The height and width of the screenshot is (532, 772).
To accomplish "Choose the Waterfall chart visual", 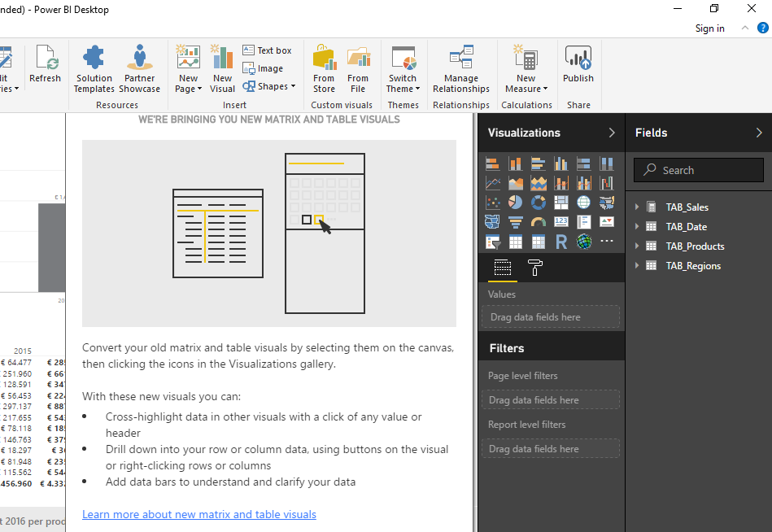I will (607, 183).
